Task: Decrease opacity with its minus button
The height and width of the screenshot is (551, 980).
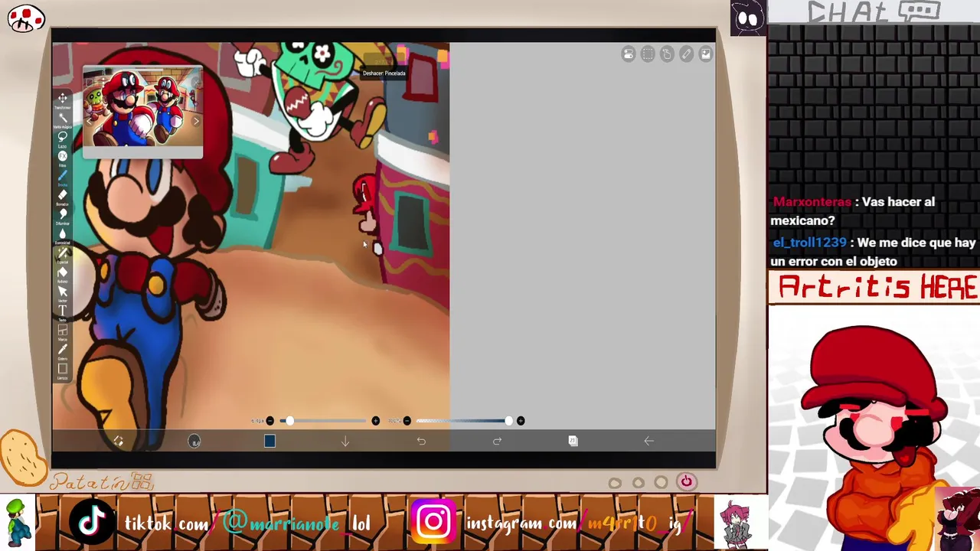Action: [407, 421]
